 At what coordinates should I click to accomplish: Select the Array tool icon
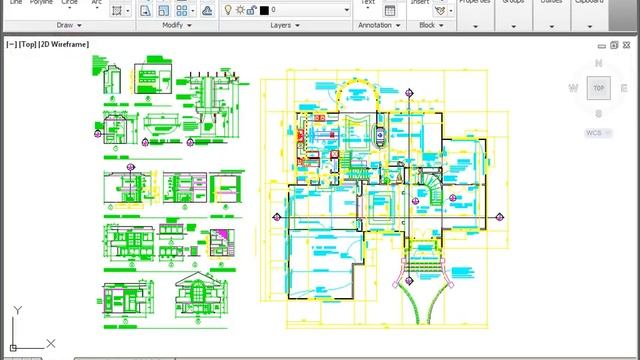coord(182,10)
